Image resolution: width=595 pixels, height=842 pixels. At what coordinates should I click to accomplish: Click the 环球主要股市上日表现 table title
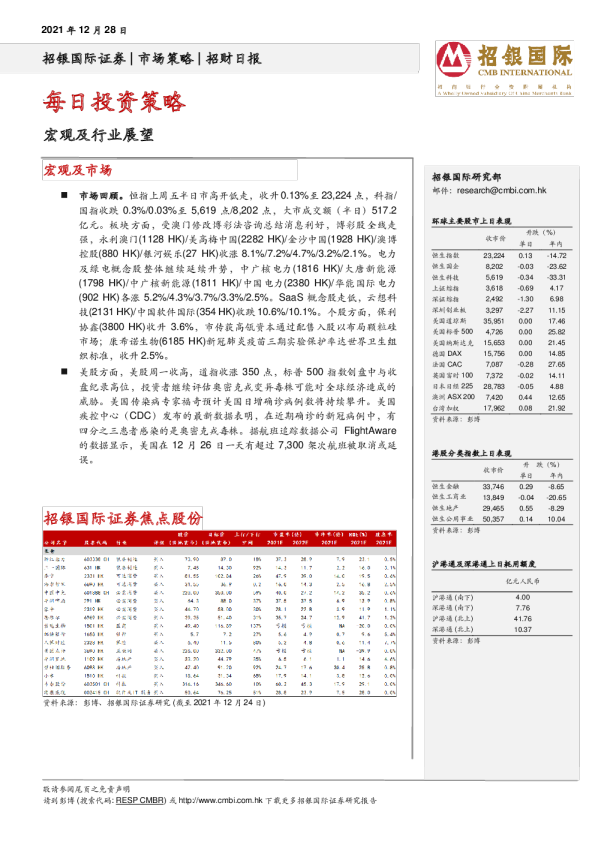(471, 221)
